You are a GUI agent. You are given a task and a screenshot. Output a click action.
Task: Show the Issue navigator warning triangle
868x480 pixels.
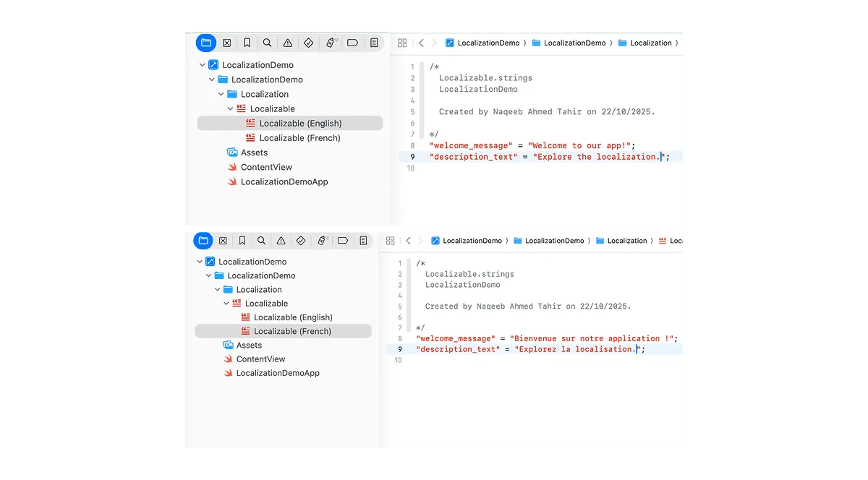coord(287,43)
